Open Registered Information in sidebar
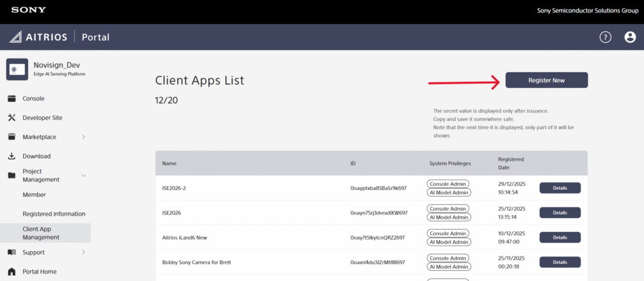The image size is (644, 281). (53, 214)
